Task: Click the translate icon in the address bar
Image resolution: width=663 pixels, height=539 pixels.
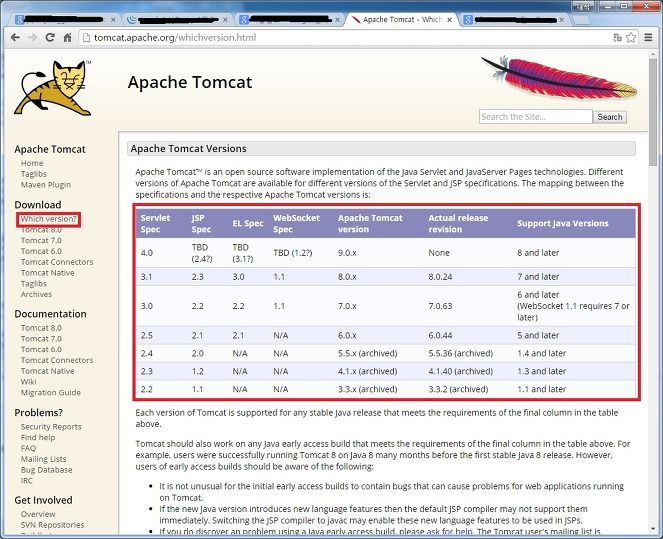Action: click(x=617, y=38)
